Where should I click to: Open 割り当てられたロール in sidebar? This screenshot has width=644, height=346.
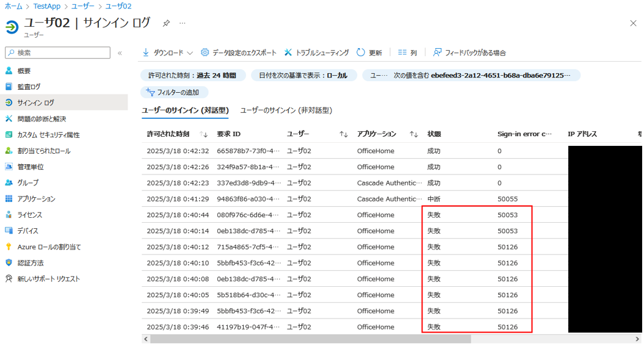click(44, 151)
